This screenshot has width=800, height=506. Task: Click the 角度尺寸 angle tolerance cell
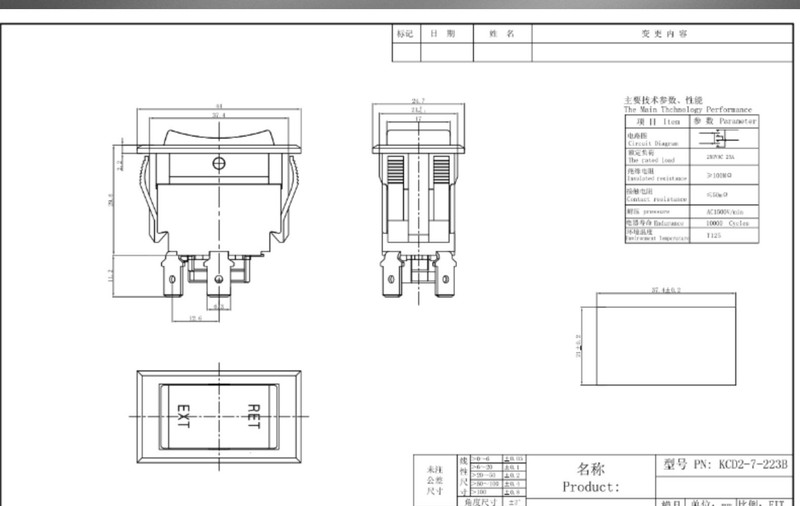tap(480, 502)
